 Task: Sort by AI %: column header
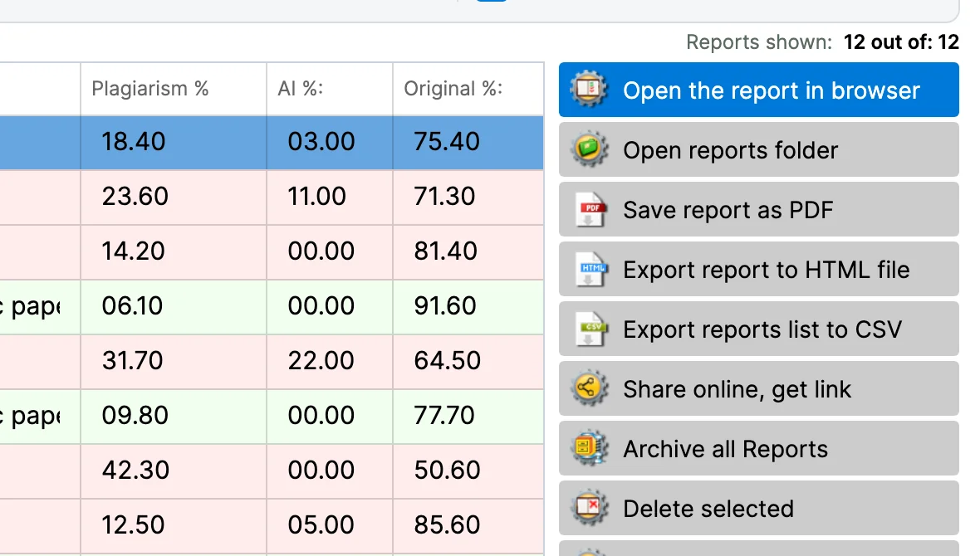point(330,89)
